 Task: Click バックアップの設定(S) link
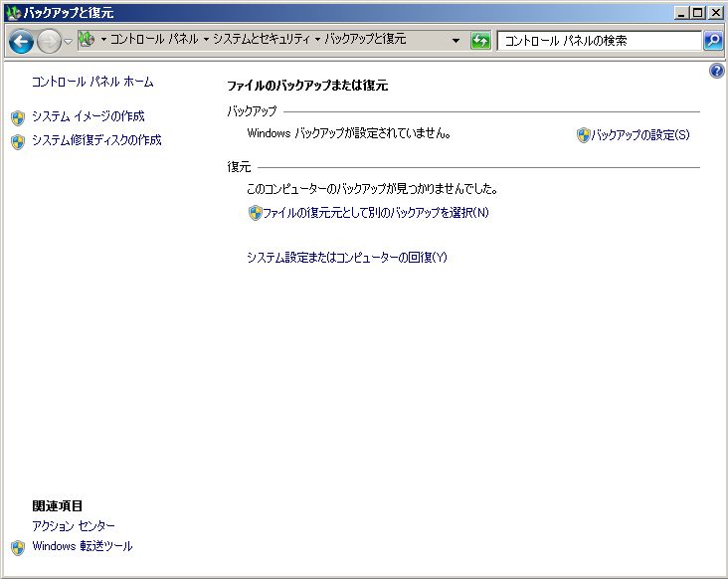pos(640,135)
